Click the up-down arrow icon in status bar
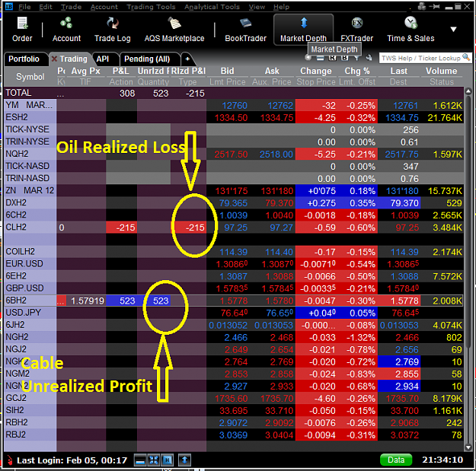This screenshot has height=471, width=476. (184, 460)
